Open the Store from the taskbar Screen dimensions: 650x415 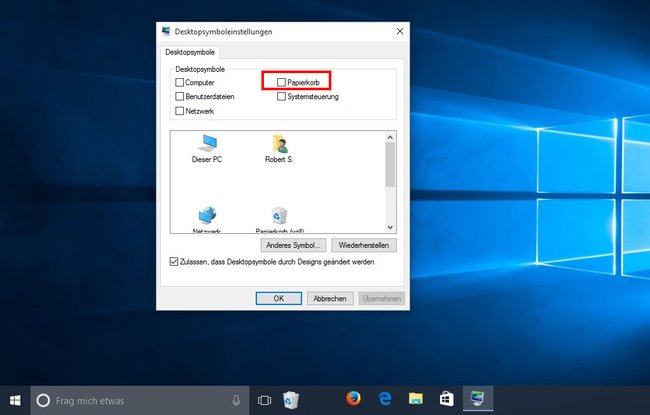pyautogui.click(x=446, y=399)
